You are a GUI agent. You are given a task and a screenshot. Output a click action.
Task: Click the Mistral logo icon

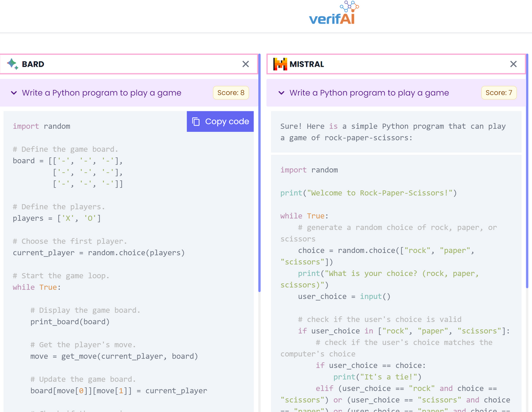[280, 64]
